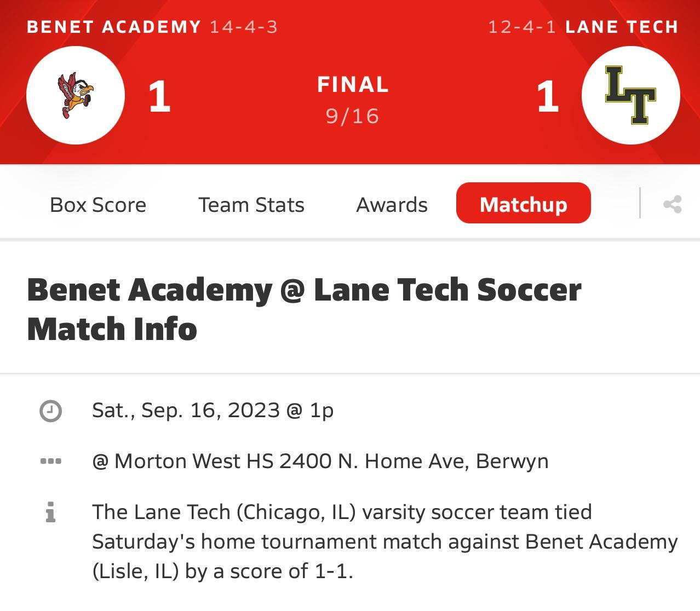Click the Benet Academy 14-4-3 record

point(244,27)
